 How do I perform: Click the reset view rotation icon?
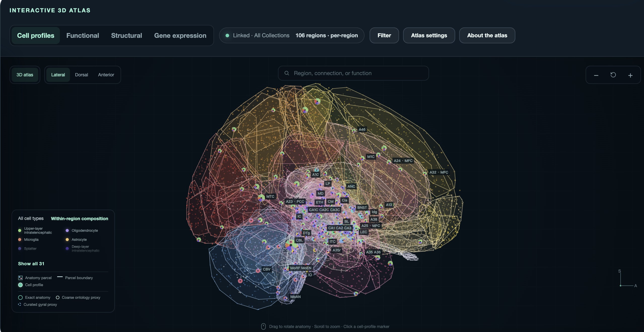pos(613,75)
